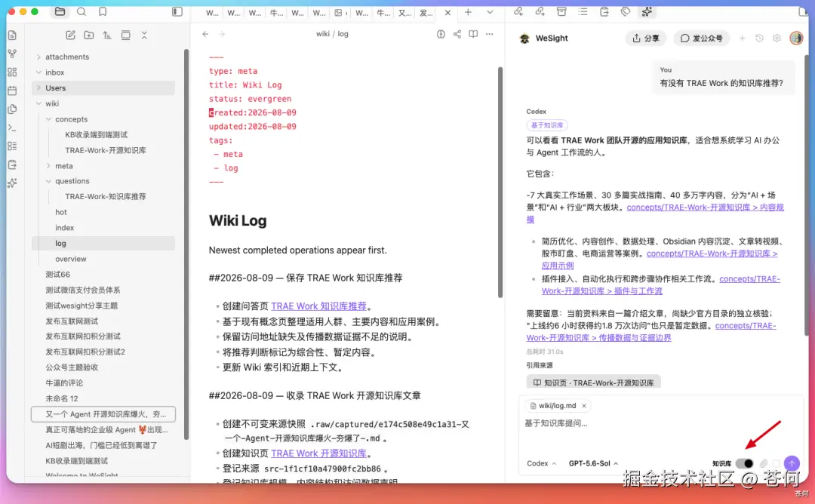Viewport: 815px width, 504px height.
Task: Open the bookmarks panel icon
Action: coord(103,12)
